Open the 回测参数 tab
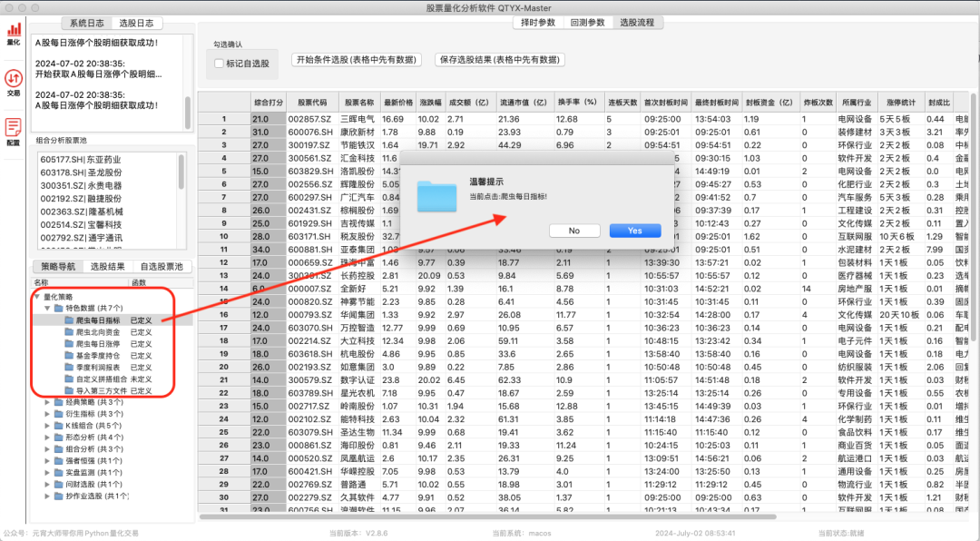980x541 pixels. coord(587,23)
